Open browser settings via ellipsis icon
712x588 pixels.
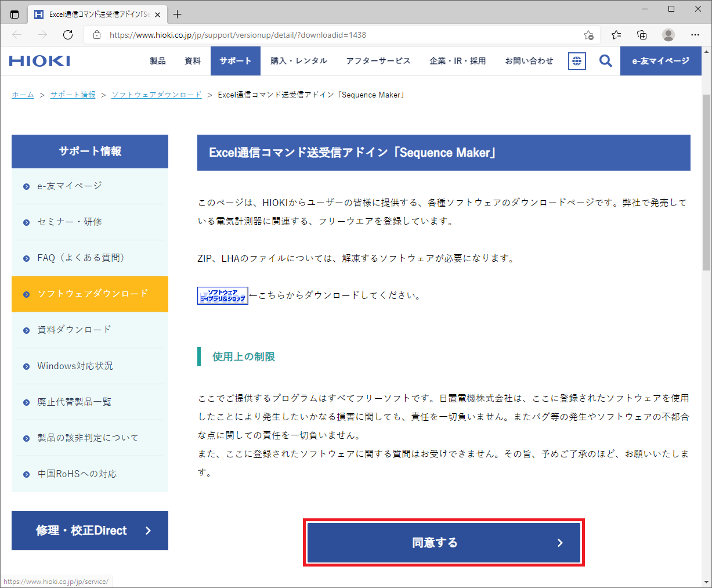[x=695, y=35]
